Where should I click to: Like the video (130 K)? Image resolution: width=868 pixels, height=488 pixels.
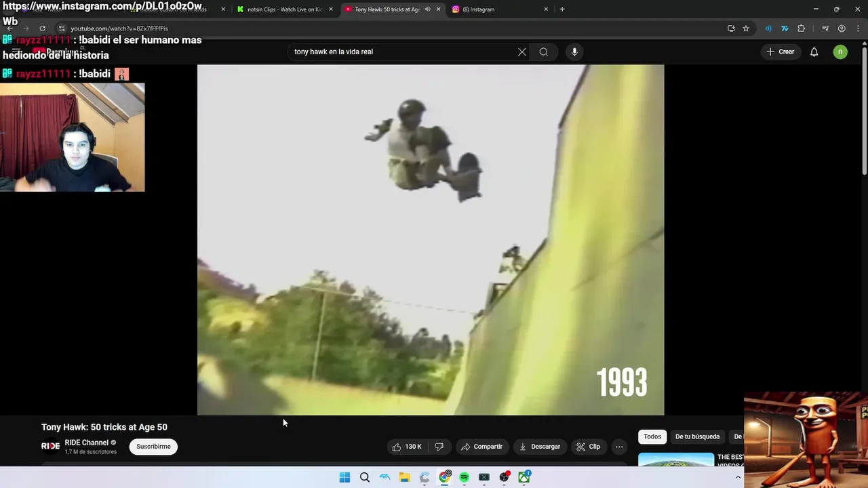[407, 447]
